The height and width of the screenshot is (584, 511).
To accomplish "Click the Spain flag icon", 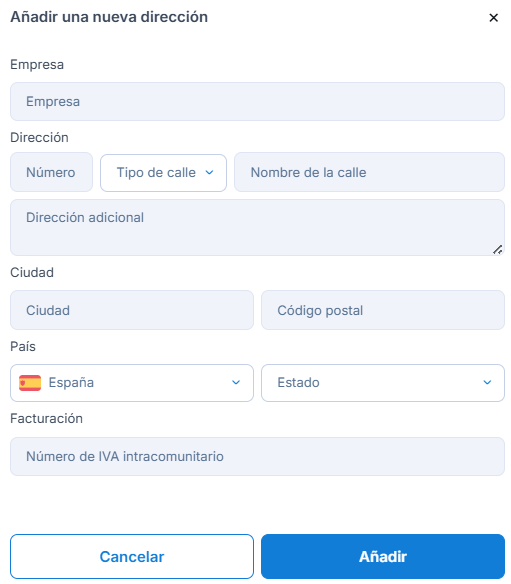I will coord(30,383).
